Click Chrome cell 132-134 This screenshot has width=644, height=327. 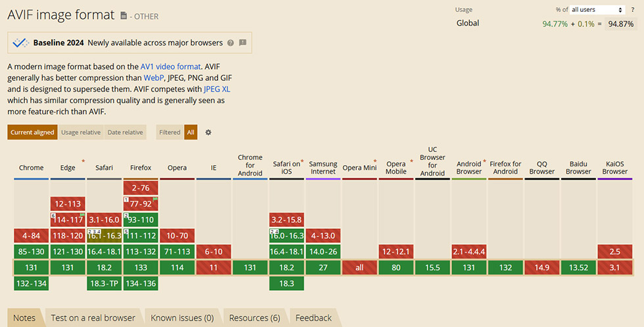[x=32, y=284]
